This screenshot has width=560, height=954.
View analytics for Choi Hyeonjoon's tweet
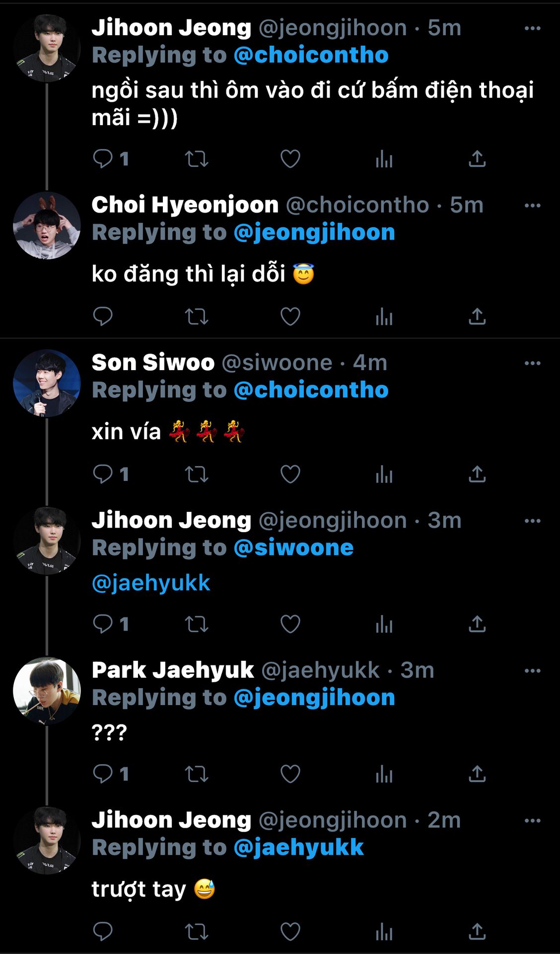pyautogui.click(x=384, y=317)
